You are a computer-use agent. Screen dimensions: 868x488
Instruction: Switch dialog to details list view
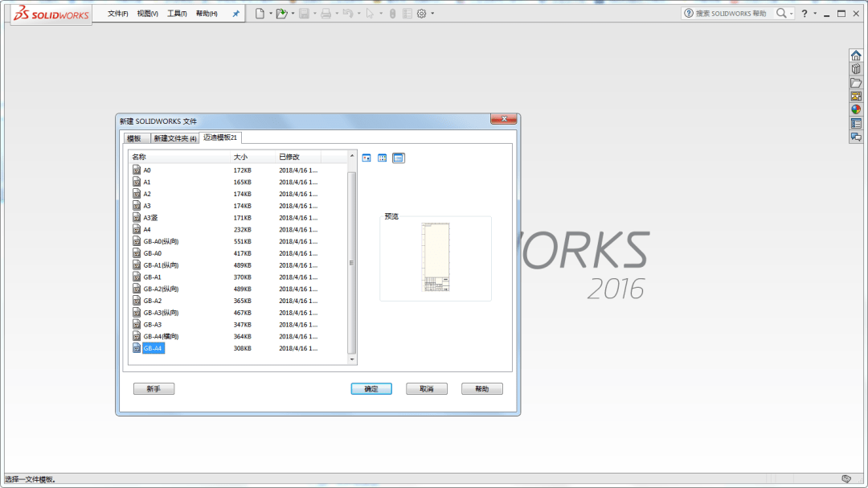click(x=398, y=158)
